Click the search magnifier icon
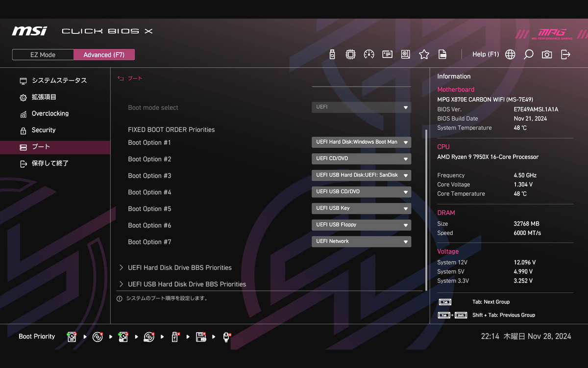588x368 pixels. 528,54
